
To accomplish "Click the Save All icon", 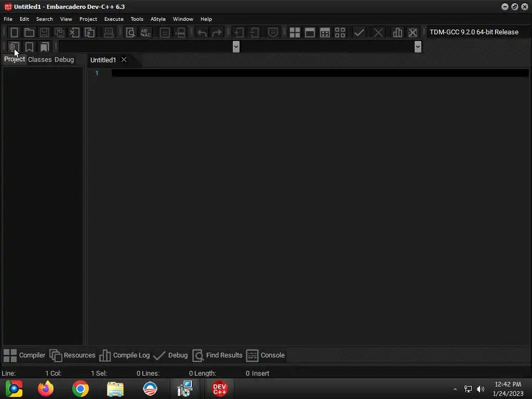I will pos(59,33).
